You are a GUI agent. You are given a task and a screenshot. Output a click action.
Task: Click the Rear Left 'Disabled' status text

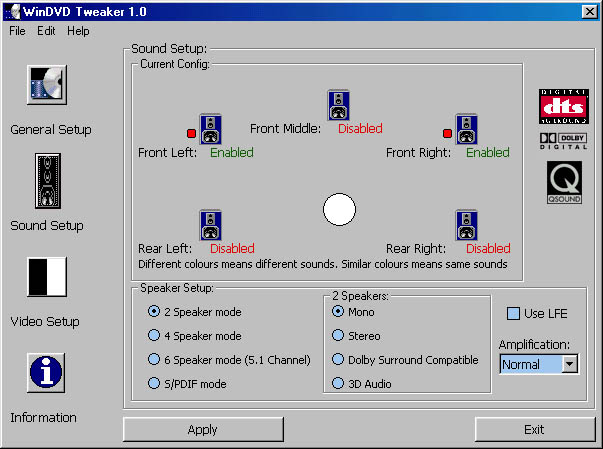tap(232, 248)
